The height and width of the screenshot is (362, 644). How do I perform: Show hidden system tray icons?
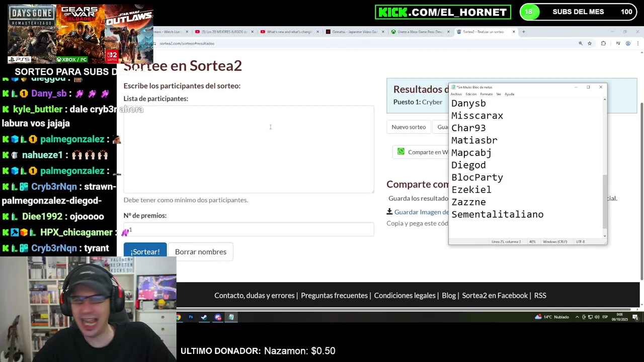pyautogui.click(x=578, y=317)
